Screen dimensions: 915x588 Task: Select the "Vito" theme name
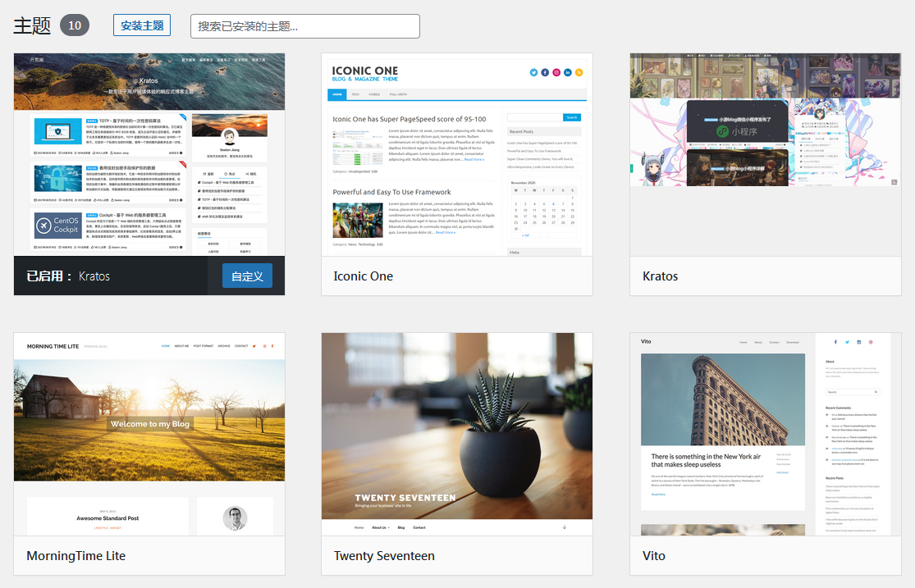653,556
